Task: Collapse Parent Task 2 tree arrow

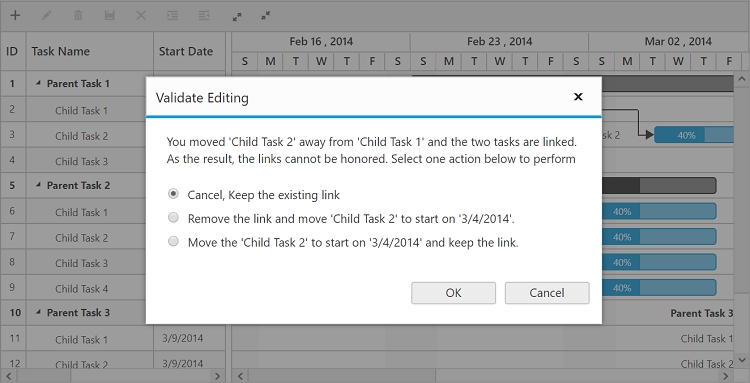Action: [x=38, y=185]
